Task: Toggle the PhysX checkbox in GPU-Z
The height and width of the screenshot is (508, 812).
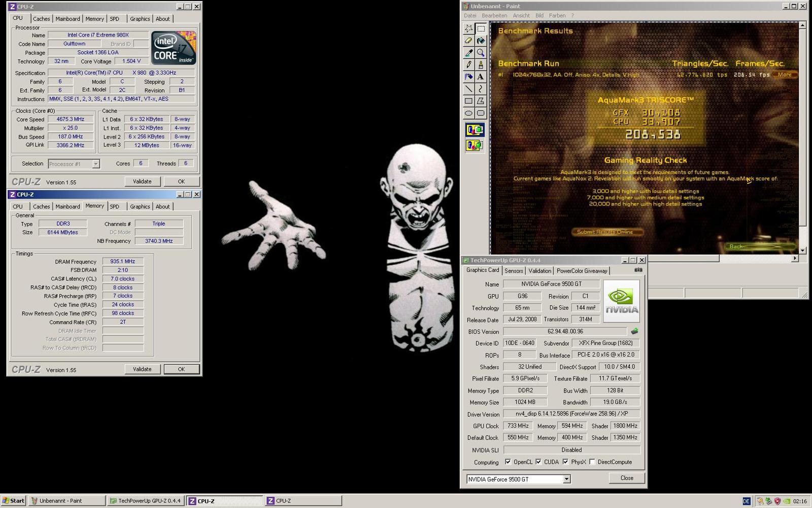Action: click(x=565, y=462)
